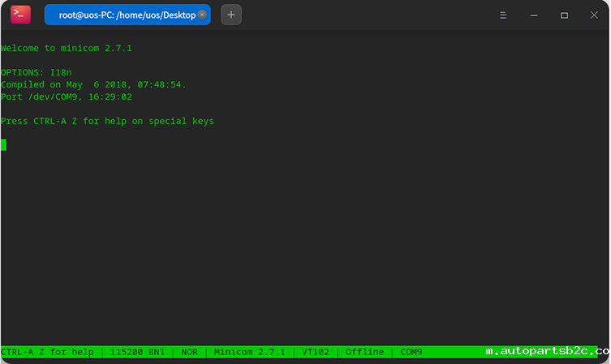This screenshot has height=364, width=611.
Task: Click the 'Port /dev/COM9' line
Action: tap(67, 96)
